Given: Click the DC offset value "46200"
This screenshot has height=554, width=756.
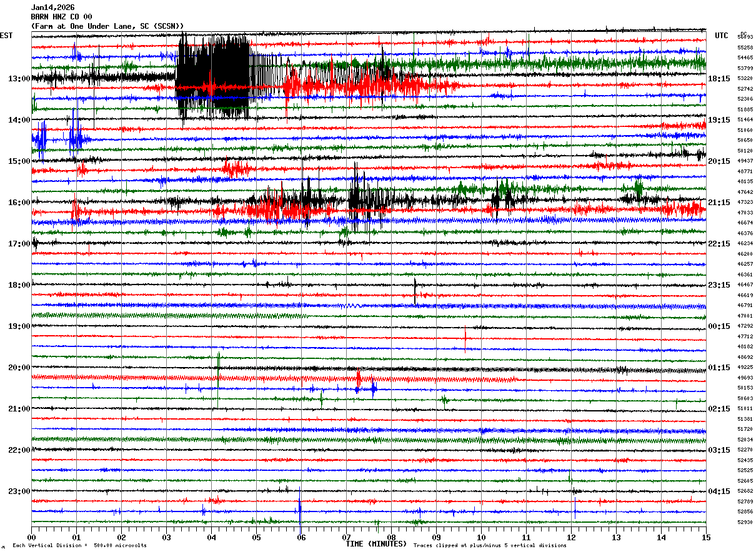Looking at the screenshot, I should [x=745, y=254].
